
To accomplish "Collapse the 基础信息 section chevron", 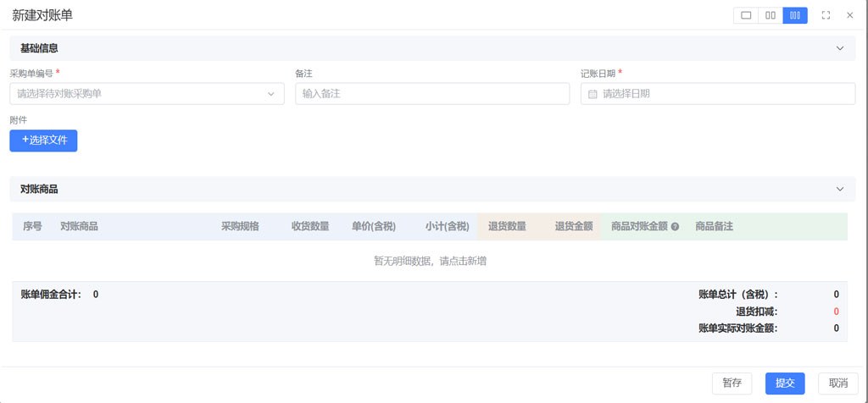I will (x=840, y=48).
